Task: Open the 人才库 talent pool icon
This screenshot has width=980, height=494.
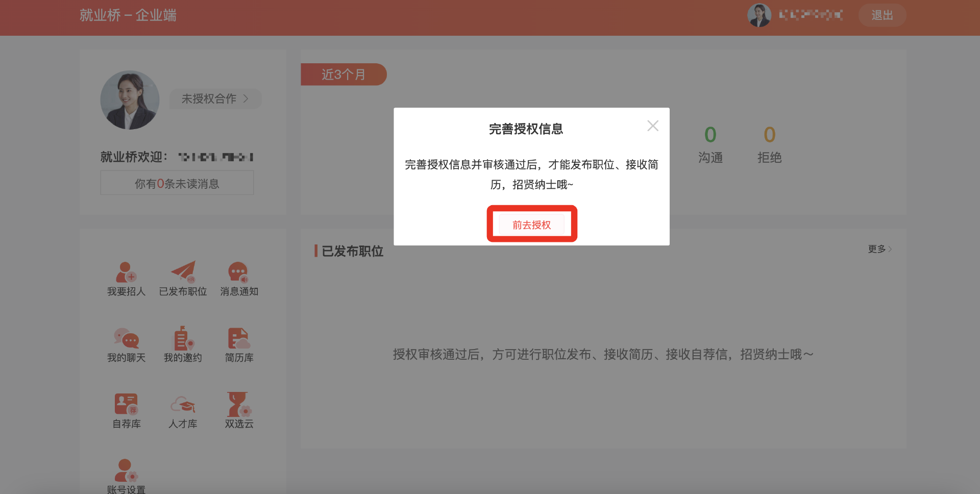Action: click(x=183, y=405)
